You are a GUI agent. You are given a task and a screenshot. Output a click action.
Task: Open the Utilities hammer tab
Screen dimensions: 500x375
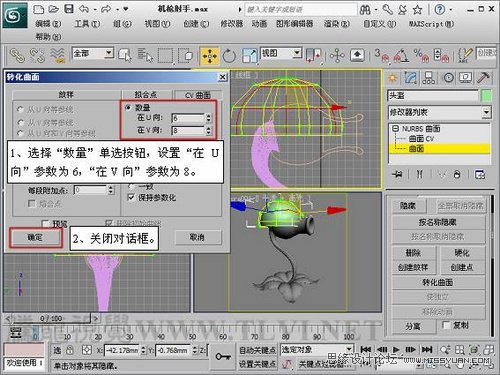[483, 78]
